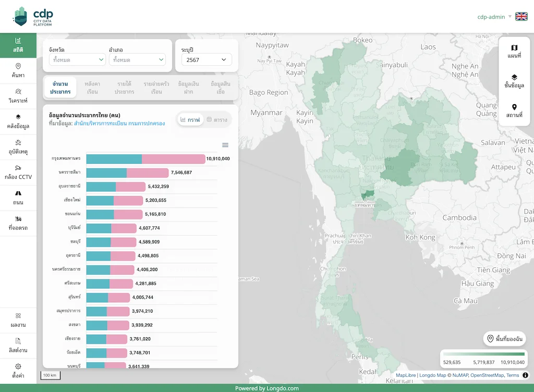Viewport: 534px width, 392px height.
Task: Open the cdp-admin user menu arrow
Action: click(510, 16)
